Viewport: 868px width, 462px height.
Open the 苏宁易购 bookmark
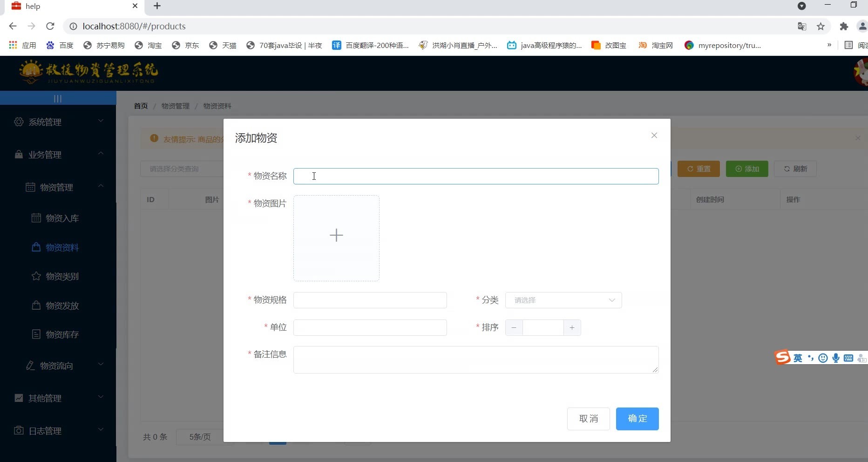pyautogui.click(x=104, y=45)
